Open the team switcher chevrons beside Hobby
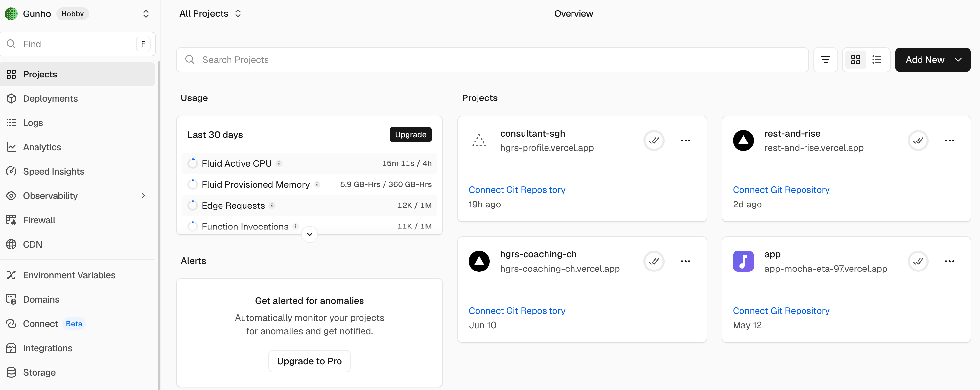Viewport: 980px width, 390px height. click(146, 14)
